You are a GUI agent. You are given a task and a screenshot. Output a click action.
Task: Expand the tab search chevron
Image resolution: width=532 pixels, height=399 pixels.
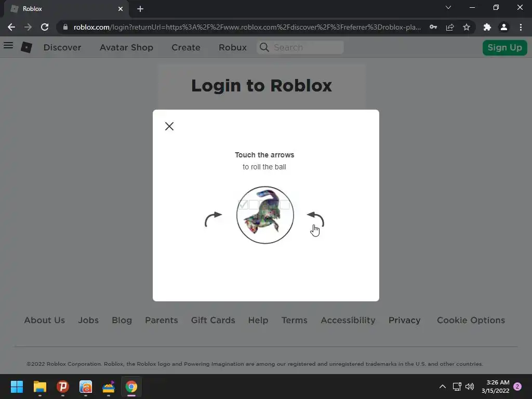[x=448, y=7]
